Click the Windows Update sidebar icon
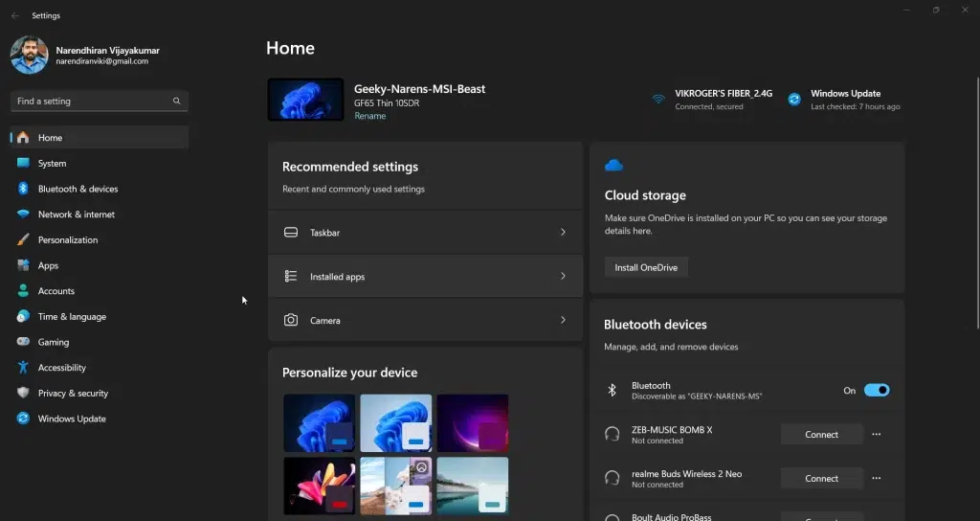980x521 pixels. (23, 419)
